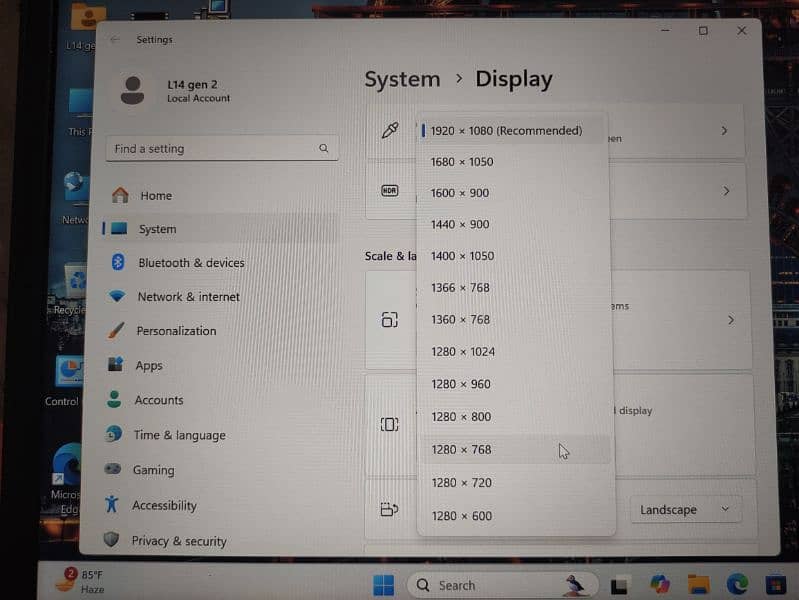Go back using the Settings back arrow
Viewport: 799px width, 600px height.
[115, 40]
